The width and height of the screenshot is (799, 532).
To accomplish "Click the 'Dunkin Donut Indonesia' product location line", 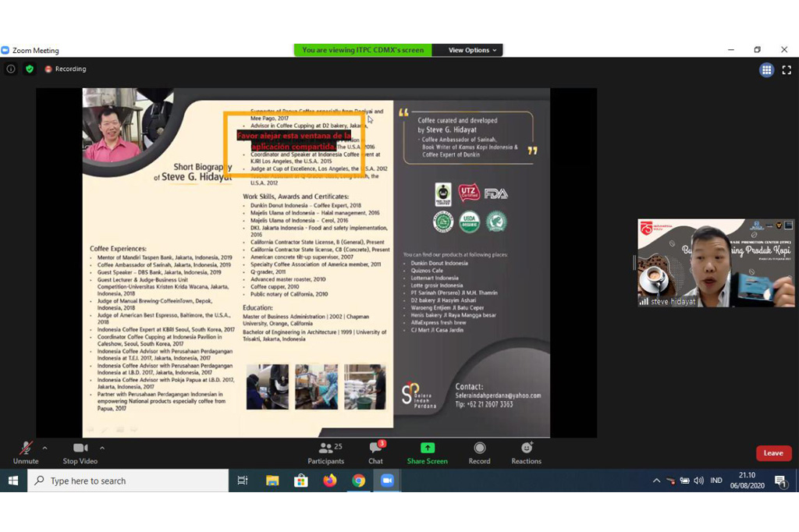I will [439, 264].
